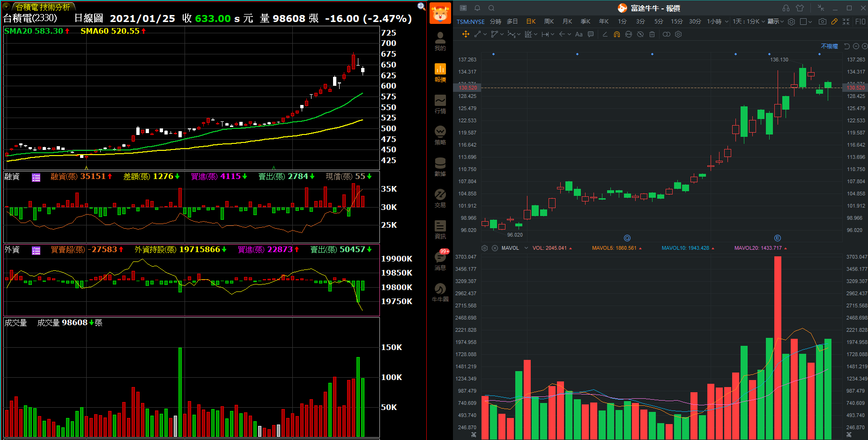The height and width of the screenshot is (440, 868).
Task: Open the skin/theme shirt icon
Action: [x=800, y=8]
